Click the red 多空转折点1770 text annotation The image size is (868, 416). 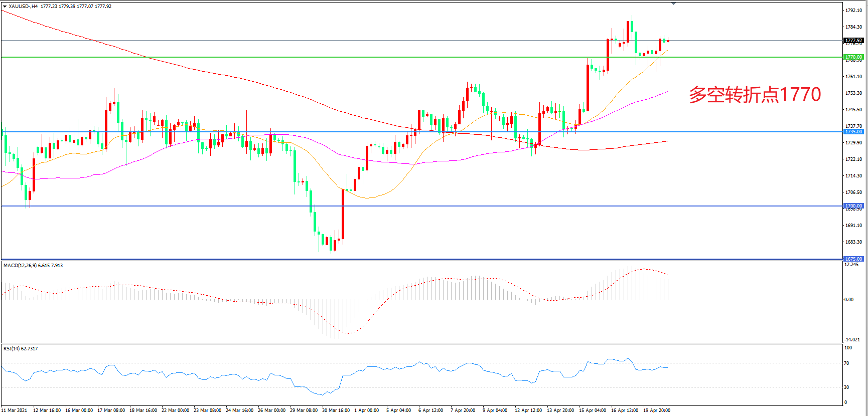(755, 94)
